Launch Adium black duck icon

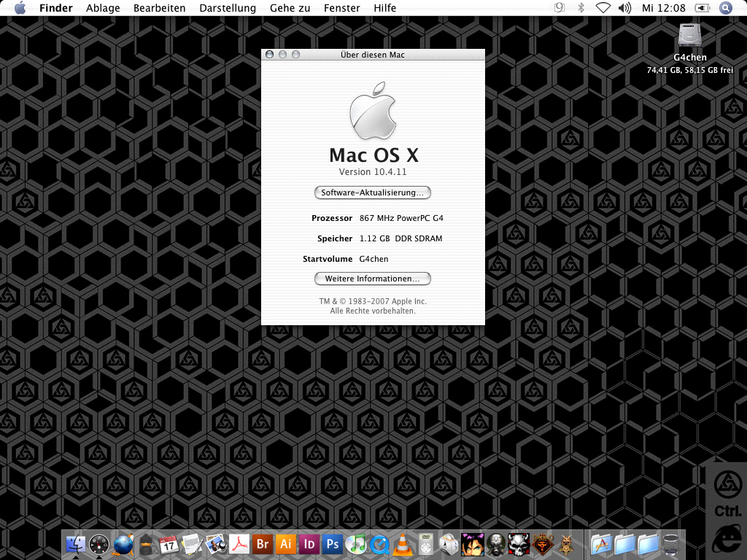click(x=146, y=544)
